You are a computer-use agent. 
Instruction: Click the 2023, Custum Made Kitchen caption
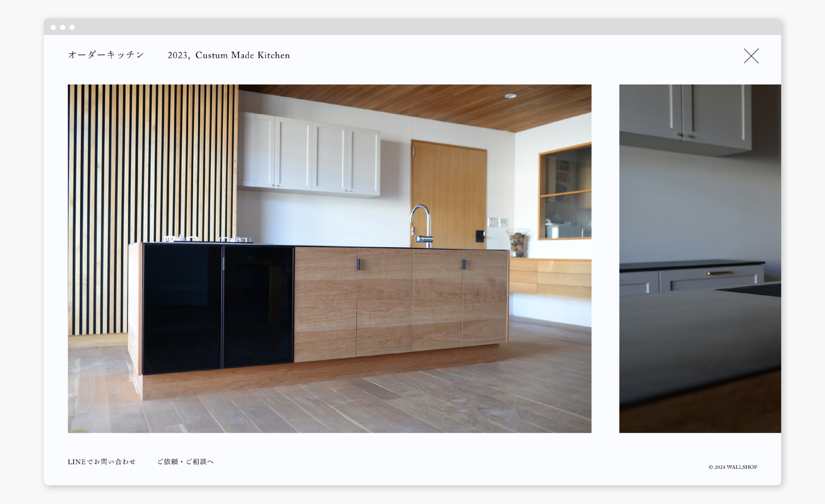228,55
